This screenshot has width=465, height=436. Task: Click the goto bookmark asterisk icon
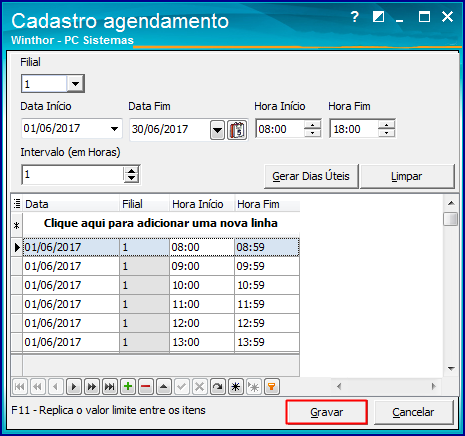click(254, 387)
